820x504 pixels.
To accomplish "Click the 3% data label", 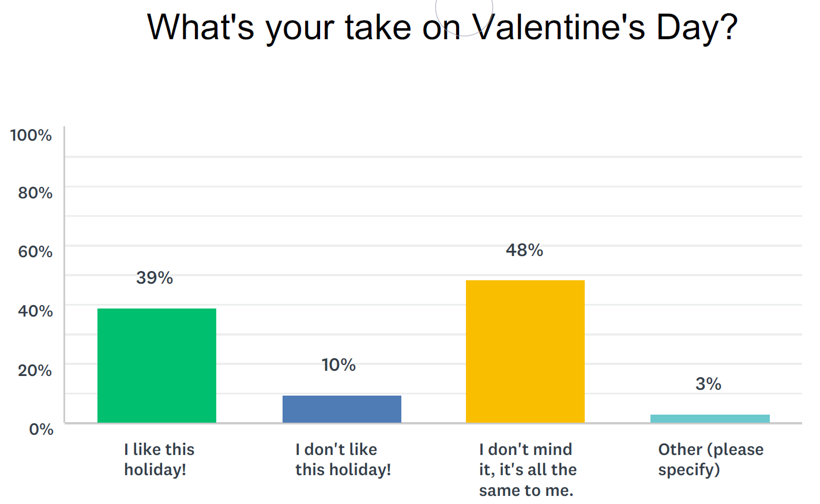I will point(708,384).
